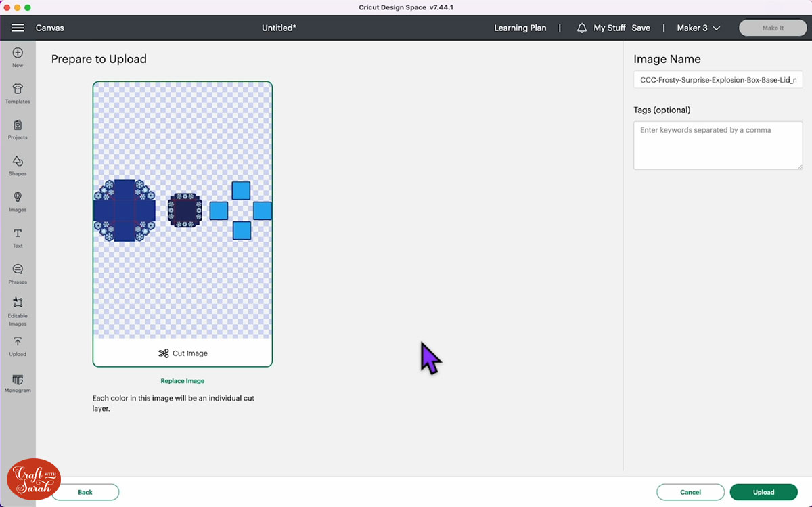Screen dimensions: 812x507
Task: Open notifications bell icon
Action: click(582, 28)
